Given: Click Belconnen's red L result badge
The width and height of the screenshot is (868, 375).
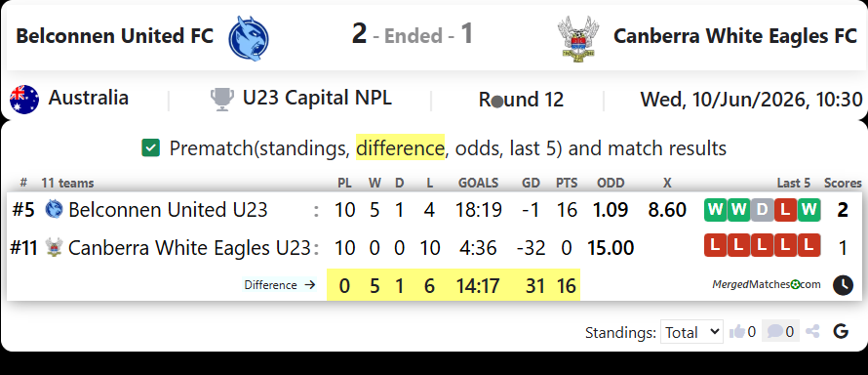Looking at the screenshot, I should coord(785,210).
